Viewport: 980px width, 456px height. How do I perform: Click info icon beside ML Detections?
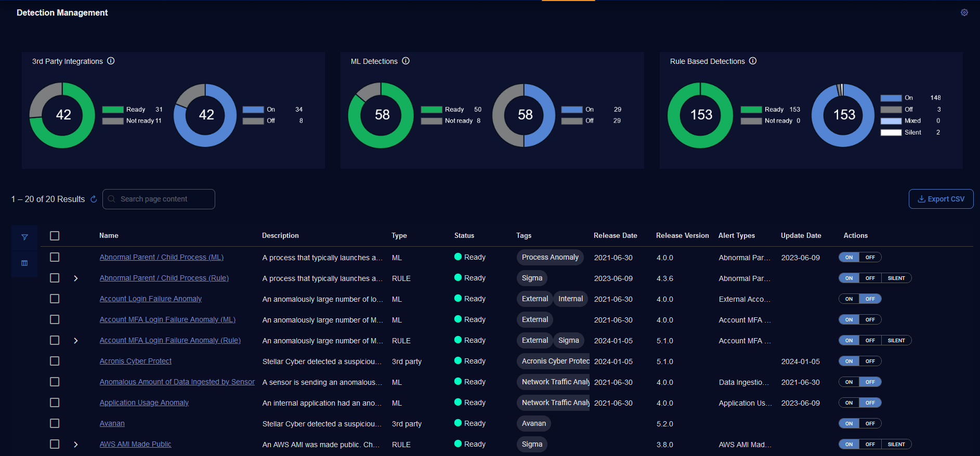click(406, 61)
